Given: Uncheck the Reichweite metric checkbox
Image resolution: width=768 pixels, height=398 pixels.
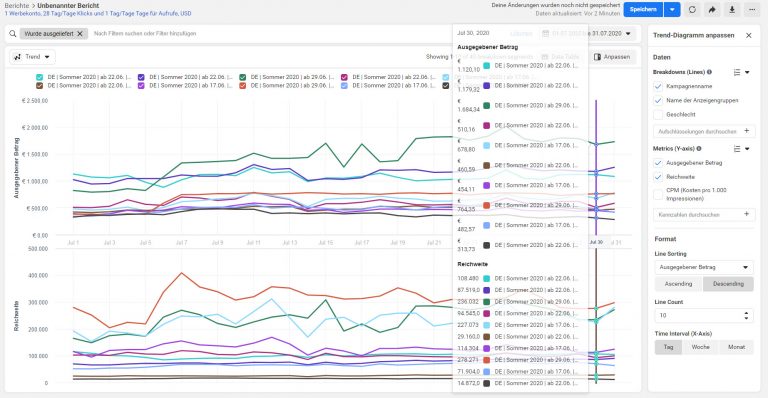Looking at the screenshot, I should [x=658, y=177].
